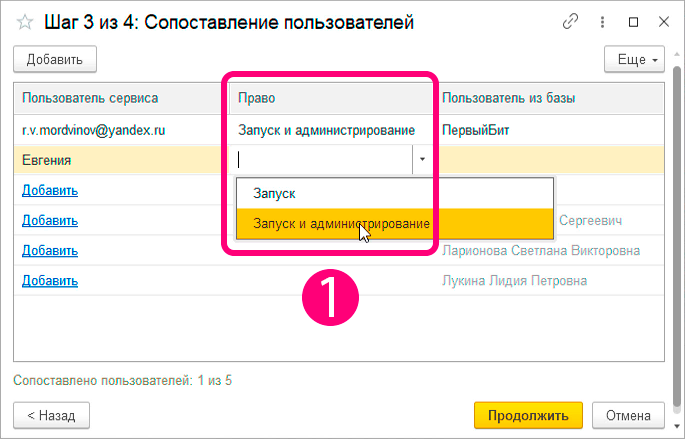The width and height of the screenshot is (685, 439).
Task: Choose Запуск from the dropdown list
Action: [395, 193]
